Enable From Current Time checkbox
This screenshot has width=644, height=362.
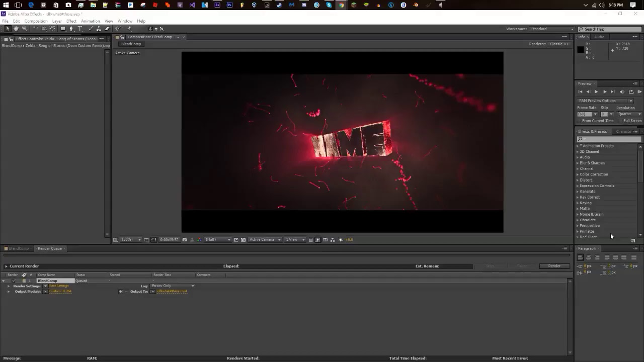tap(580, 121)
